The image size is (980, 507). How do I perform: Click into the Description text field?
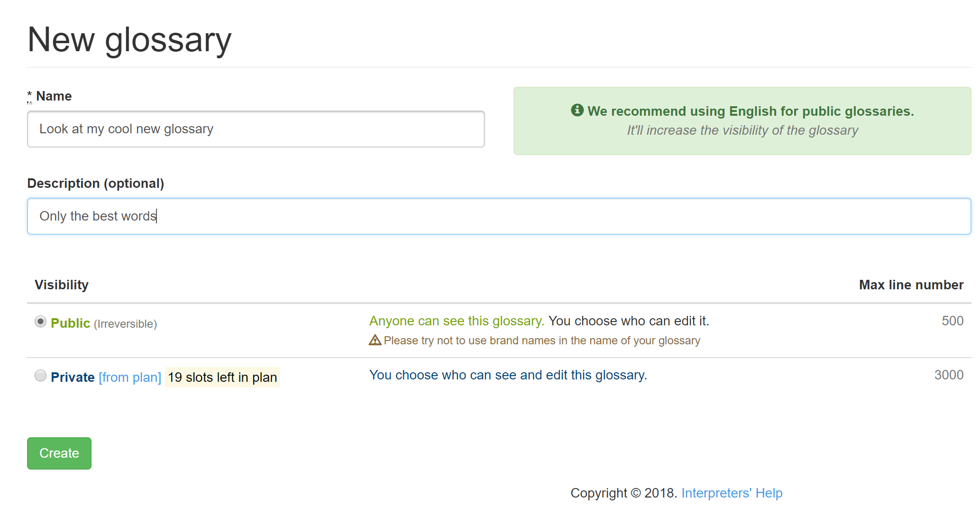click(499, 216)
